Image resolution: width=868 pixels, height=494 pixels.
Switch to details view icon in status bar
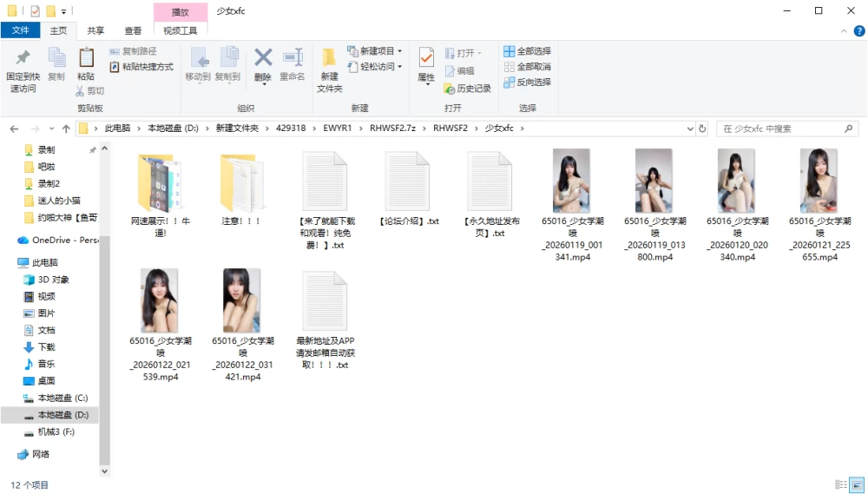[x=841, y=484]
